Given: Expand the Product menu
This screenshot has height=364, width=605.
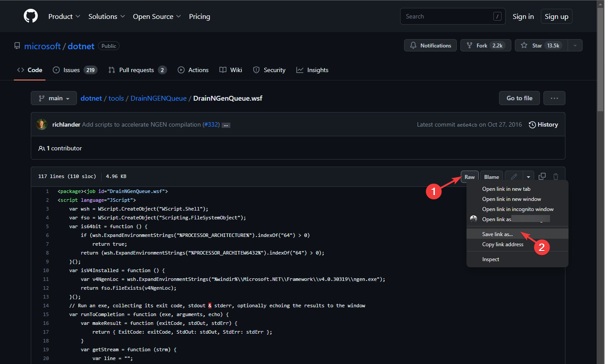Looking at the screenshot, I should [64, 16].
